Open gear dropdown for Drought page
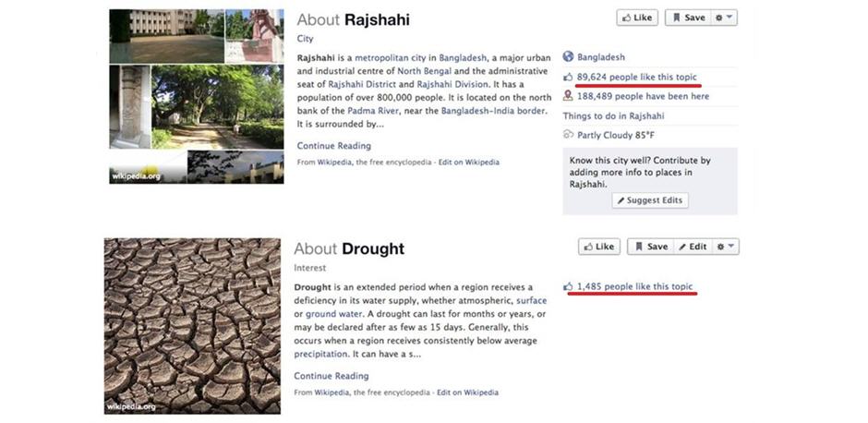Screen dimensions: 868x423 [728, 247]
